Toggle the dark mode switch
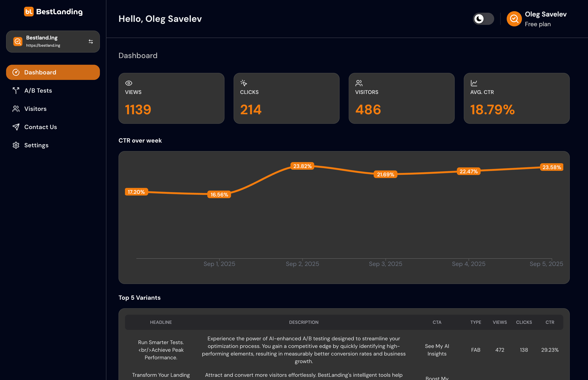The width and height of the screenshot is (588, 380). [x=483, y=19]
